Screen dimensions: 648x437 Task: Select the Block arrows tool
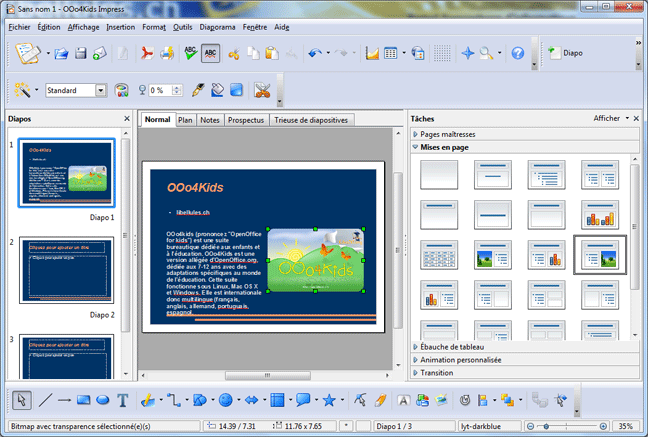[251, 400]
